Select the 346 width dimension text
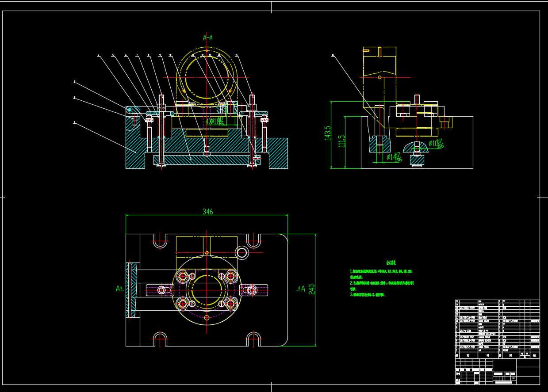 207,212
